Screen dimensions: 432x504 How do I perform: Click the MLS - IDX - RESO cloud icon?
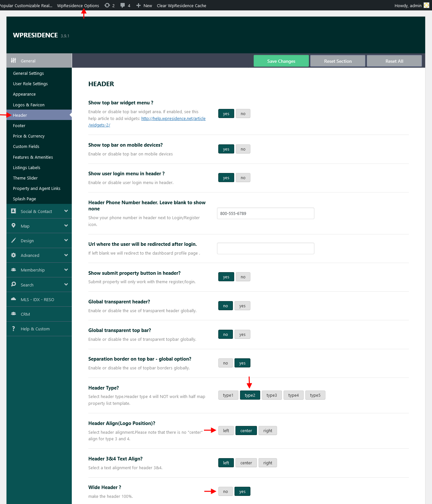click(x=13, y=299)
